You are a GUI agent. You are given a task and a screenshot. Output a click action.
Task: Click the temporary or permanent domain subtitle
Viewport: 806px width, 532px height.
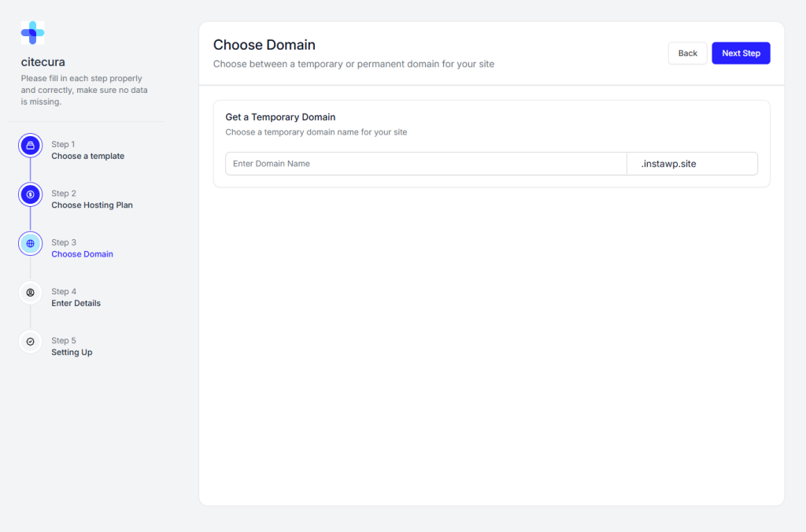[x=353, y=65]
